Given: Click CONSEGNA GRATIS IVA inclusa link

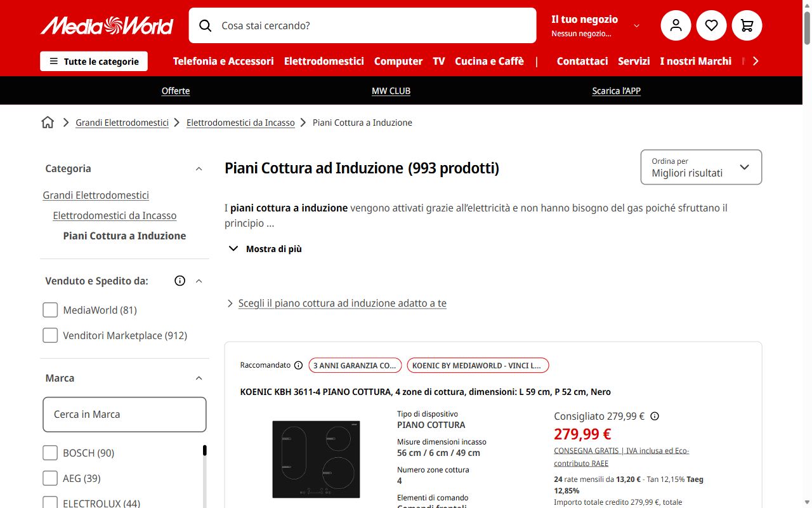Looking at the screenshot, I should click(621, 457).
